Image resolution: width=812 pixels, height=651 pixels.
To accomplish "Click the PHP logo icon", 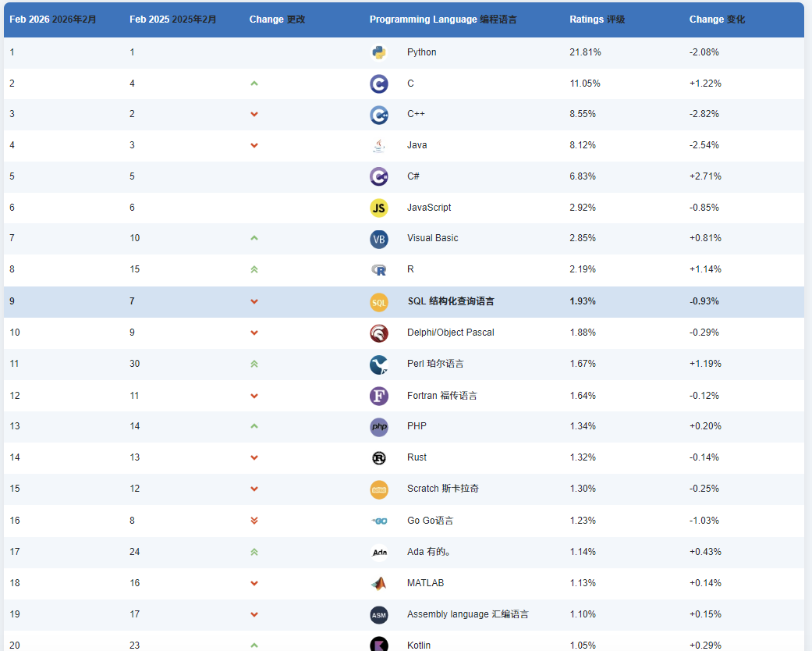I will pos(379,426).
